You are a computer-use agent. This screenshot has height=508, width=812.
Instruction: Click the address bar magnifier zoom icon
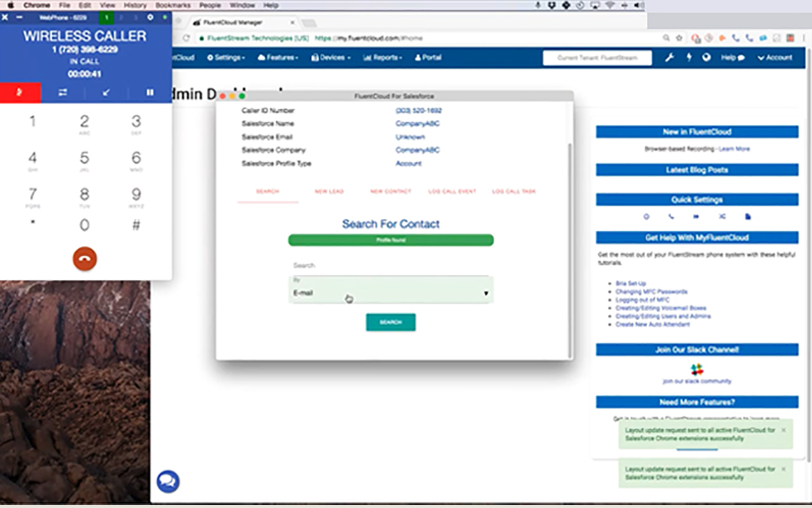(x=666, y=38)
